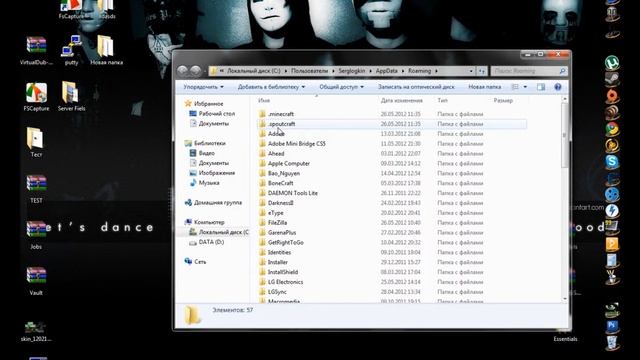Launch uTorrent from the right dock
The width and height of the screenshot is (640, 360).
(611, 63)
